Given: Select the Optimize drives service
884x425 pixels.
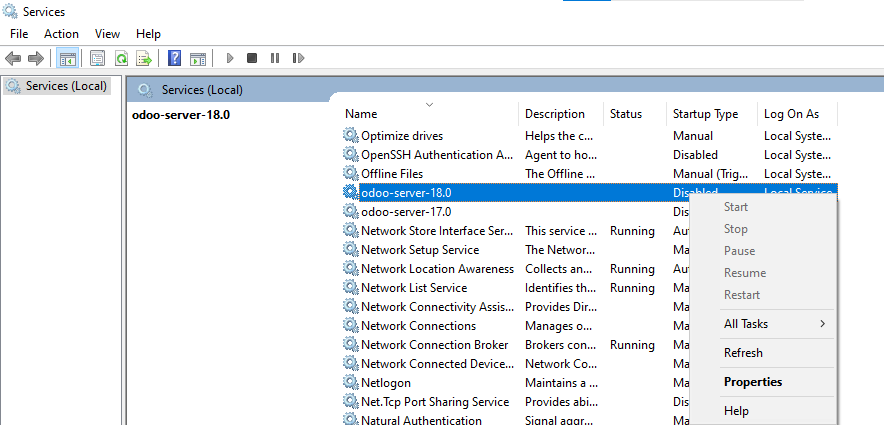Looking at the screenshot, I should point(402,136).
